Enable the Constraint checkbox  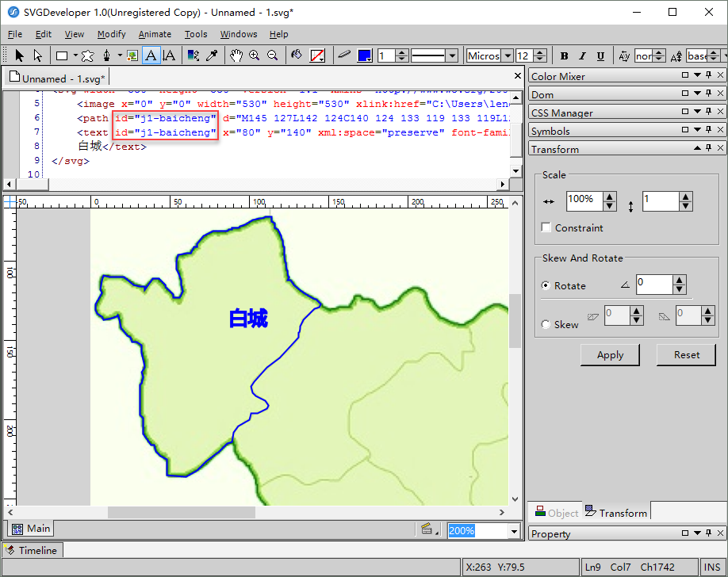tap(546, 227)
